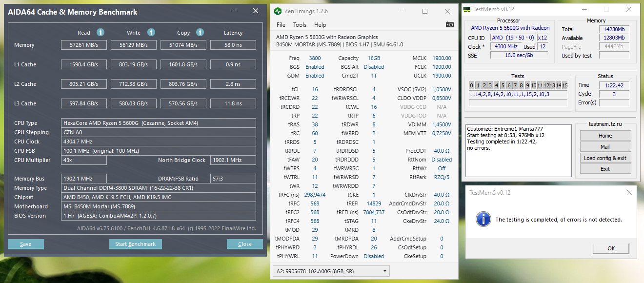Click the CPU ID field AMD (19·50·0)
The width and height of the screenshot is (644, 283).
point(513,38)
